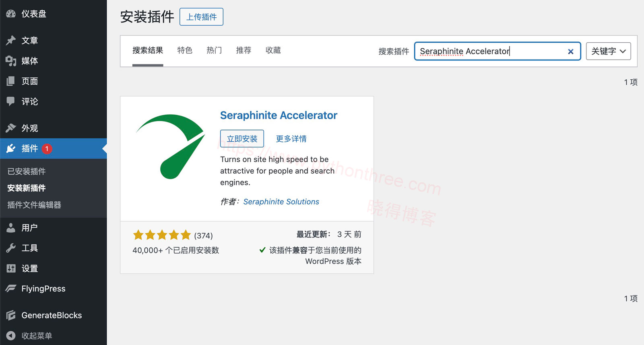Focus the Seraphinite Accelerator search input
This screenshot has width=644, height=345.
(x=497, y=51)
